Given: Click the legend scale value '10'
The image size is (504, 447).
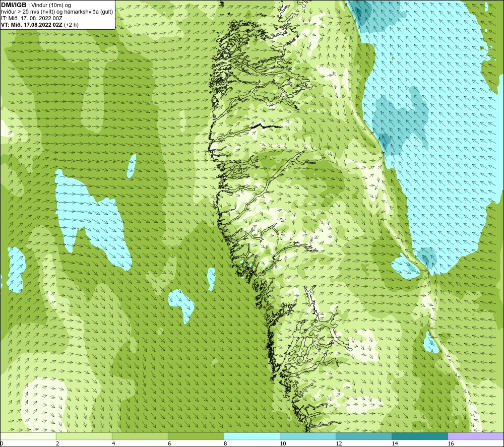Looking at the screenshot, I should click(283, 444).
